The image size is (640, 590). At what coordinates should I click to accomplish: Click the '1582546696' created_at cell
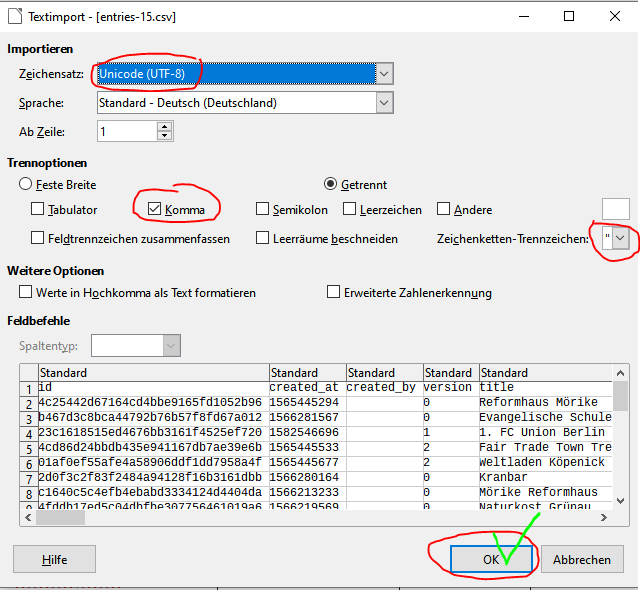coord(308,433)
